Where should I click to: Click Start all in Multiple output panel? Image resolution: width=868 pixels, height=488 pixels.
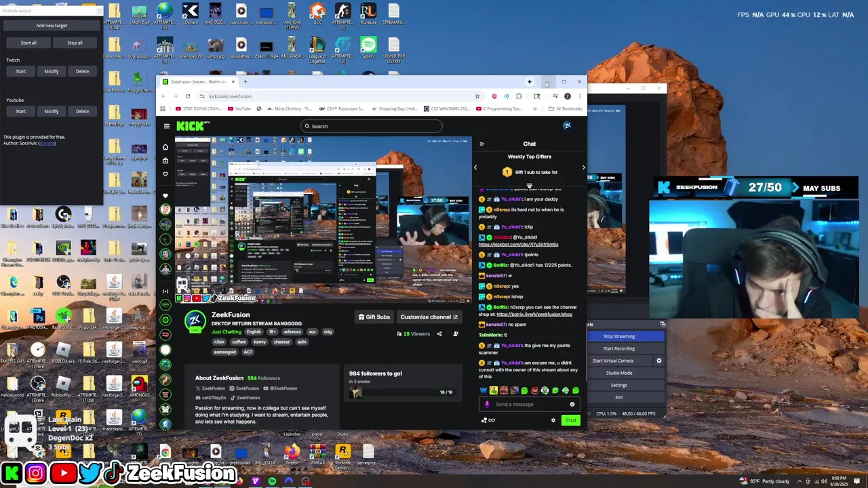(28, 43)
